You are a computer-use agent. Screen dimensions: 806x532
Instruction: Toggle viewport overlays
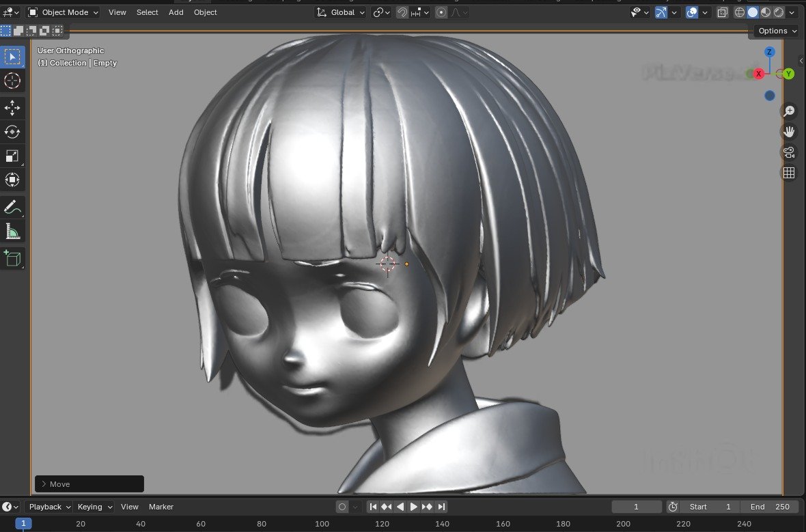coord(692,12)
